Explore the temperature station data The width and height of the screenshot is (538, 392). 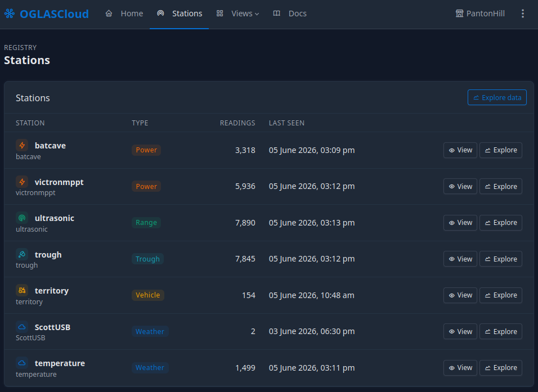(501, 368)
